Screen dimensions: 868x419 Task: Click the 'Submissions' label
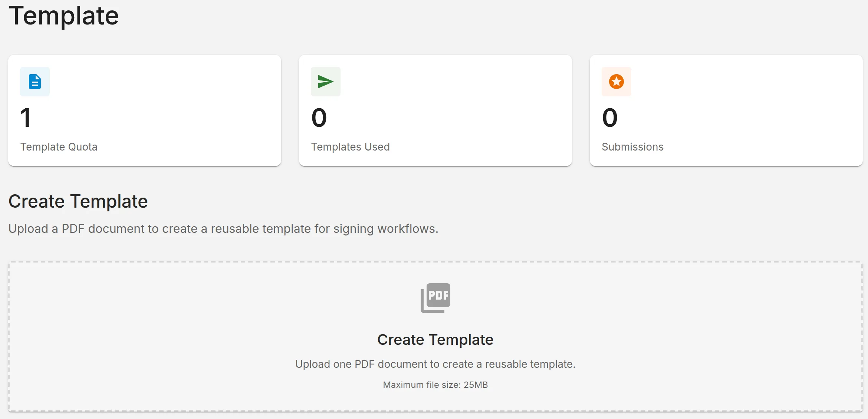click(633, 147)
